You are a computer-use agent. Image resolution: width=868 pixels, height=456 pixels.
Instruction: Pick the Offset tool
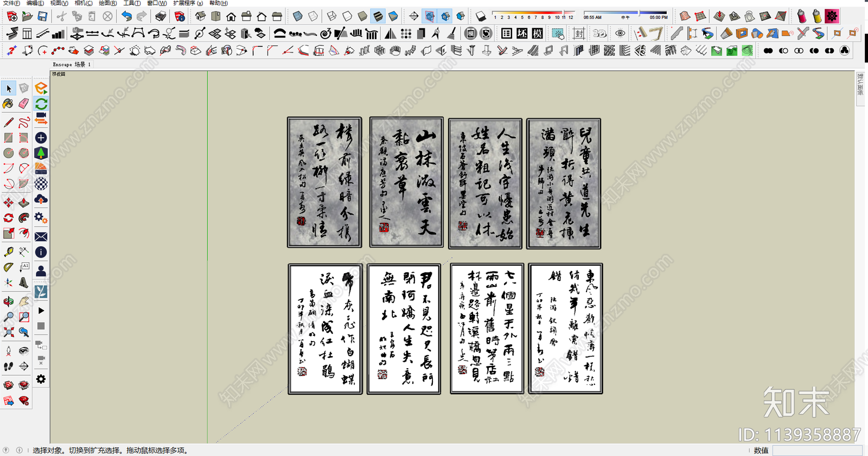[24, 233]
